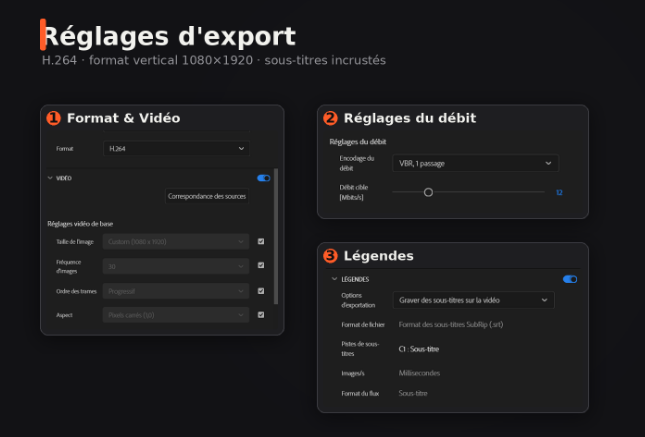Image resolution: width=645 pixels, height=437 pixels.
Task: Collapse the VIDÉO section chevron
Action: [50, 178]
